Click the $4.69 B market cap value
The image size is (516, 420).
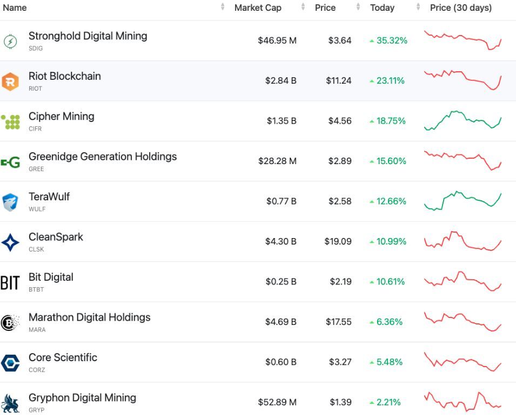(281, 322)
